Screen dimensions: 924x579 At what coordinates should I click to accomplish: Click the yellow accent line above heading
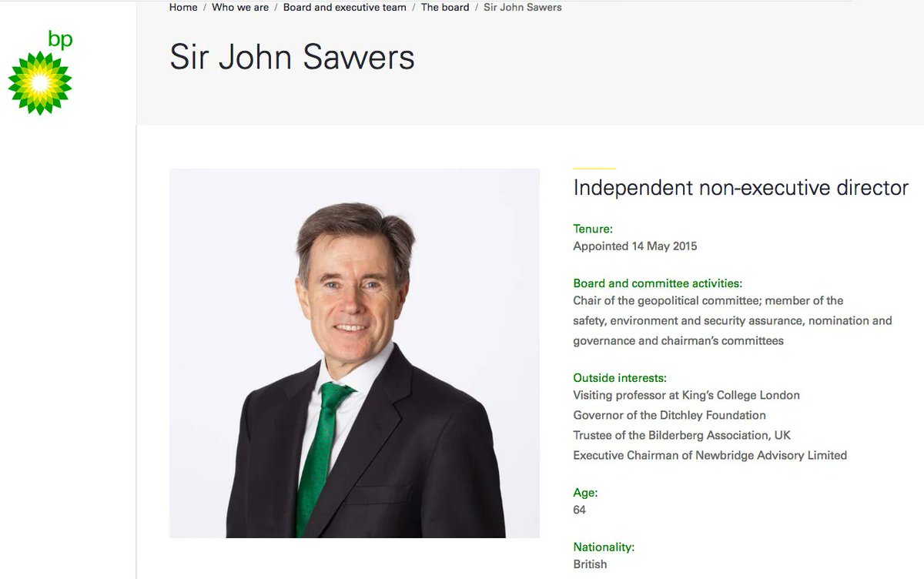(x=594, y=168)
